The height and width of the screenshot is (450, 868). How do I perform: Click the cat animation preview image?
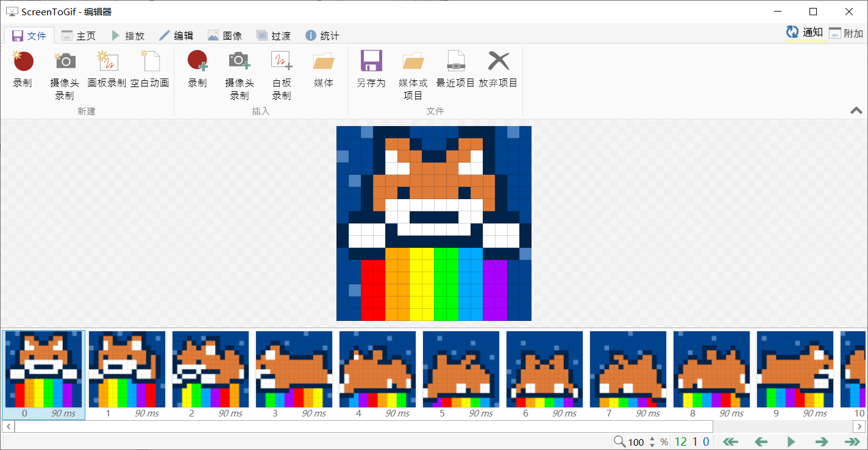434,223
